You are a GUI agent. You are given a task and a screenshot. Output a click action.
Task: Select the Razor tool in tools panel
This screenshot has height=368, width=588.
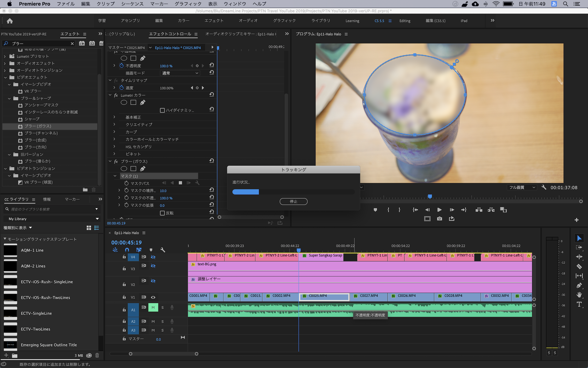point(579,266)
